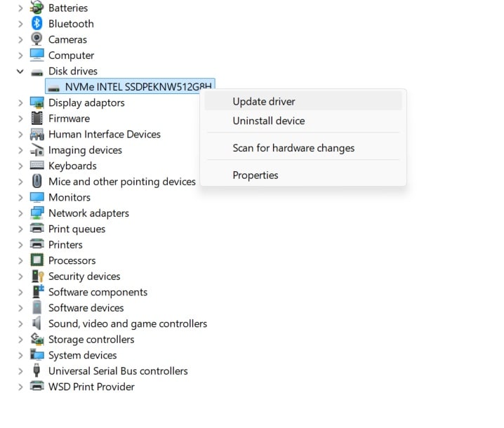Click the Disk drives icon

point(37,72)
